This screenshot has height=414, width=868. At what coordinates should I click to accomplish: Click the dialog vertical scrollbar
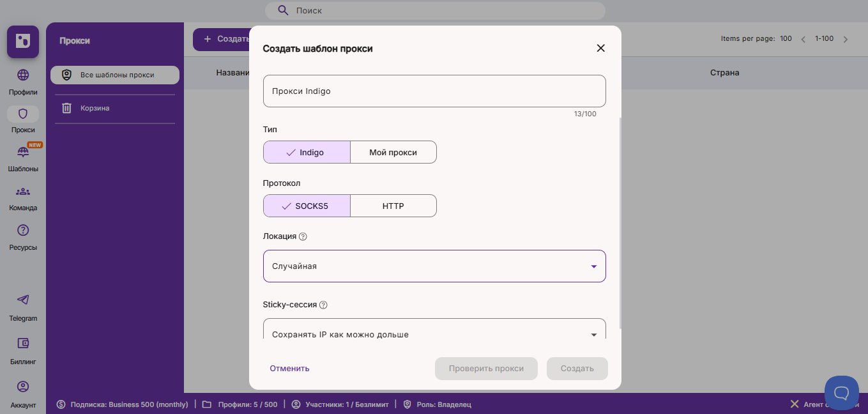tap(620, 224)
